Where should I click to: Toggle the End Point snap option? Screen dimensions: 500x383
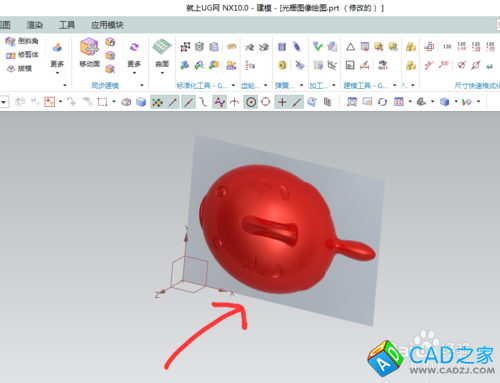click(x=173, y=102)
